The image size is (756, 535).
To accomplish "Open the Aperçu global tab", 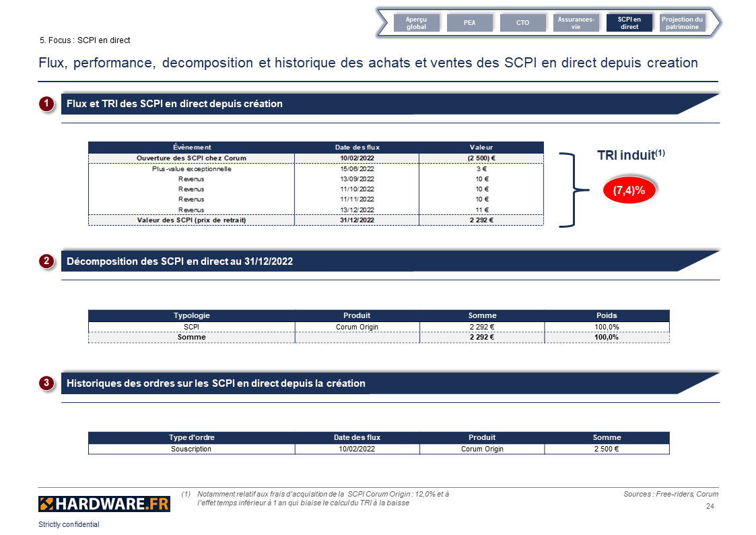I will 416,23.
